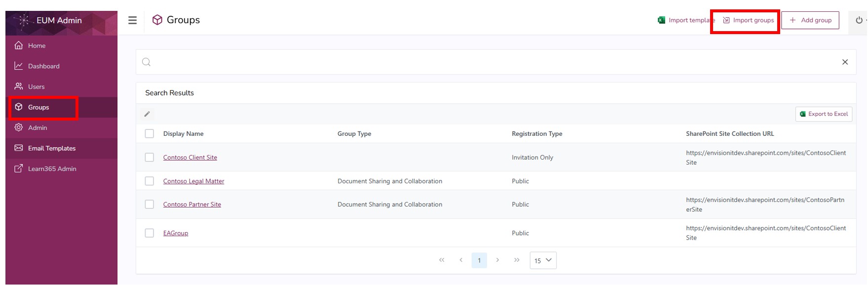Click the Export to Excel button

click(x=824, y=114)
